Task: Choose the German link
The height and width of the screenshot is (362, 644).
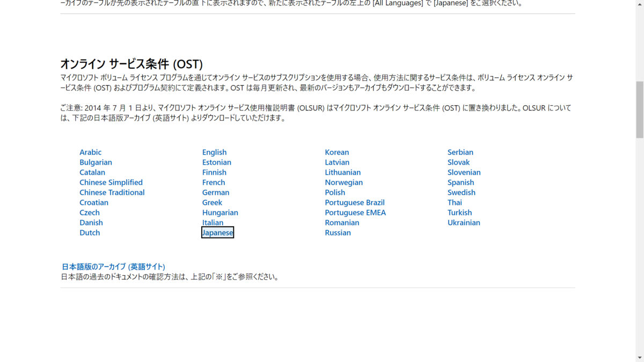Action: tap(216, 193)
